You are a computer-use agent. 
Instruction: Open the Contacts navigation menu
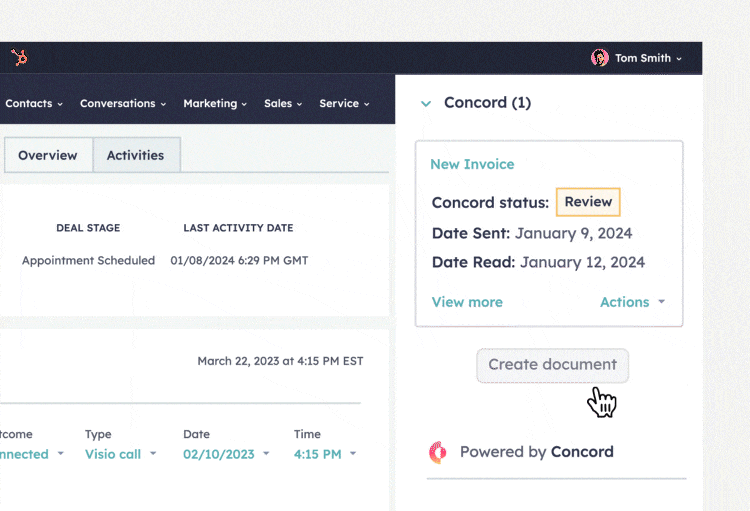pyautogui.click(x=33, y=103)
